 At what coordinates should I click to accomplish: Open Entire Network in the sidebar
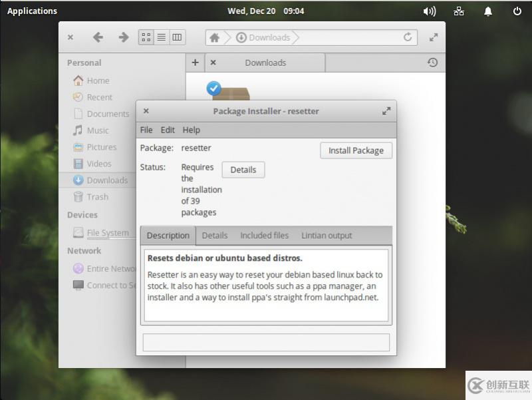point(104,269)
